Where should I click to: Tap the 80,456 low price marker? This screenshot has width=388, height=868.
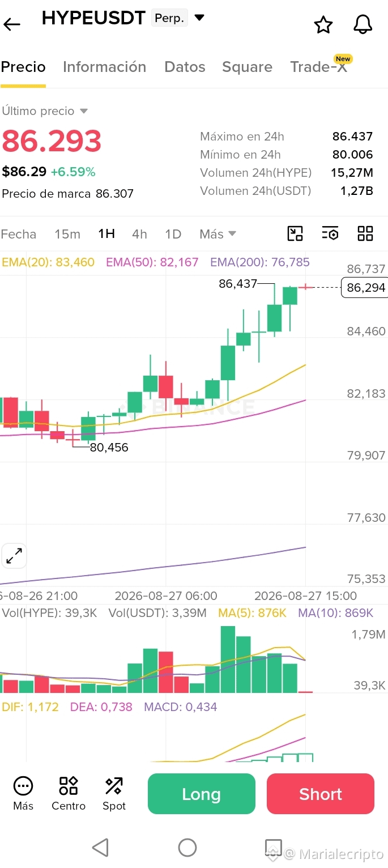pos(109,448)
